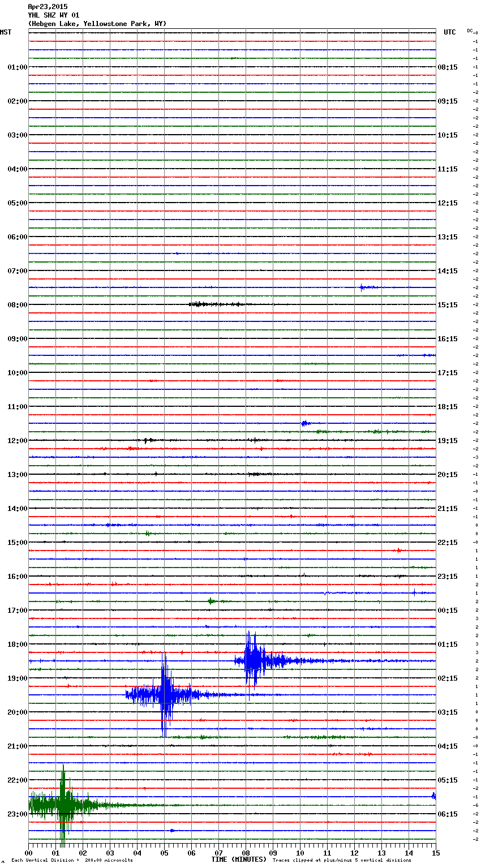Select the 06:00 MST time label

pos(18,237)
